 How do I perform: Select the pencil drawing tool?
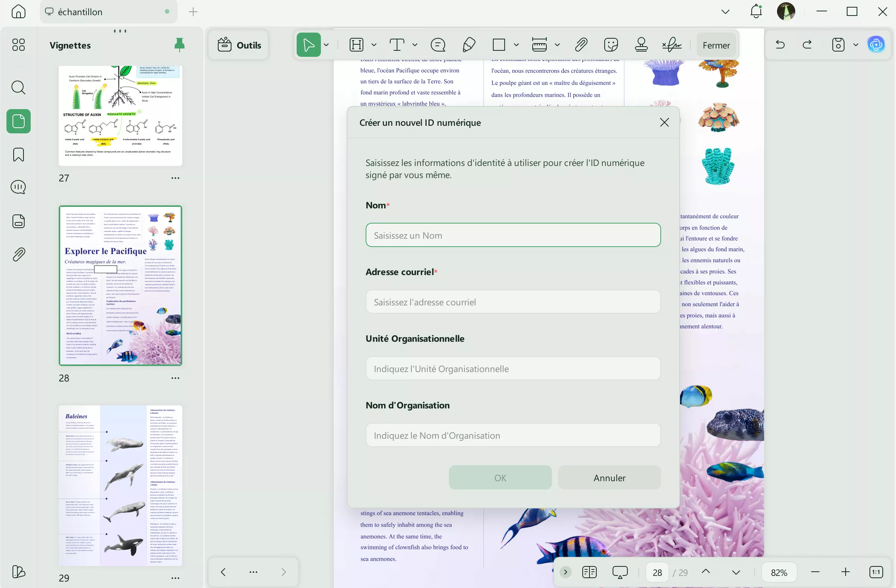(x=469, y=45)
